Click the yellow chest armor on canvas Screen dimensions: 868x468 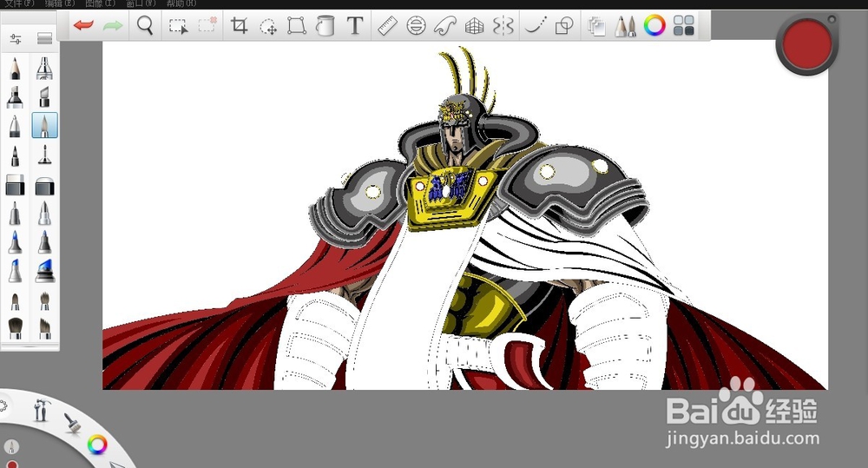click(x=450, y=198)
